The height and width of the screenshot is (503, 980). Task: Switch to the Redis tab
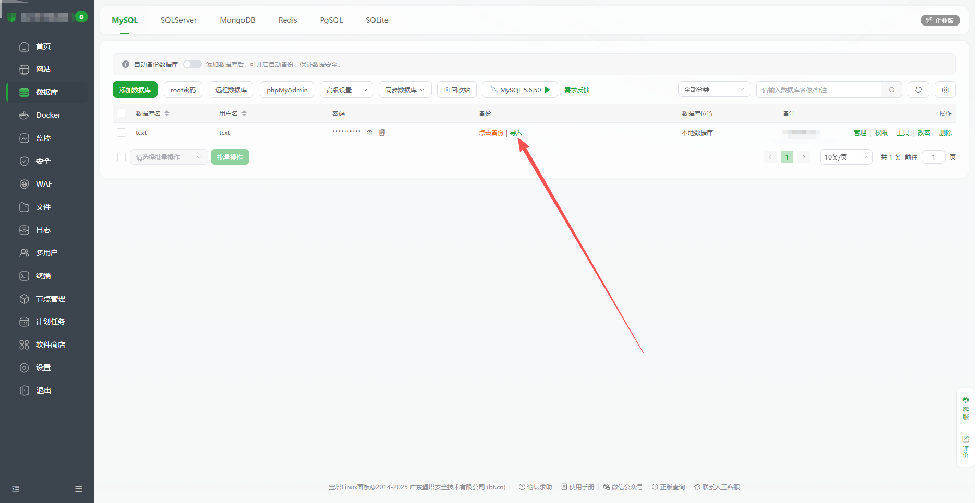click(x=287, y=20)
